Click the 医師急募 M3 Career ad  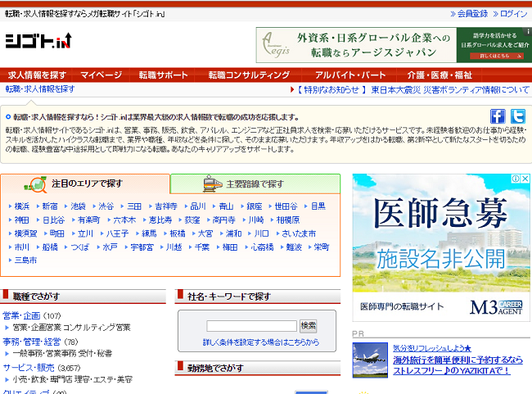coord(441,247)
